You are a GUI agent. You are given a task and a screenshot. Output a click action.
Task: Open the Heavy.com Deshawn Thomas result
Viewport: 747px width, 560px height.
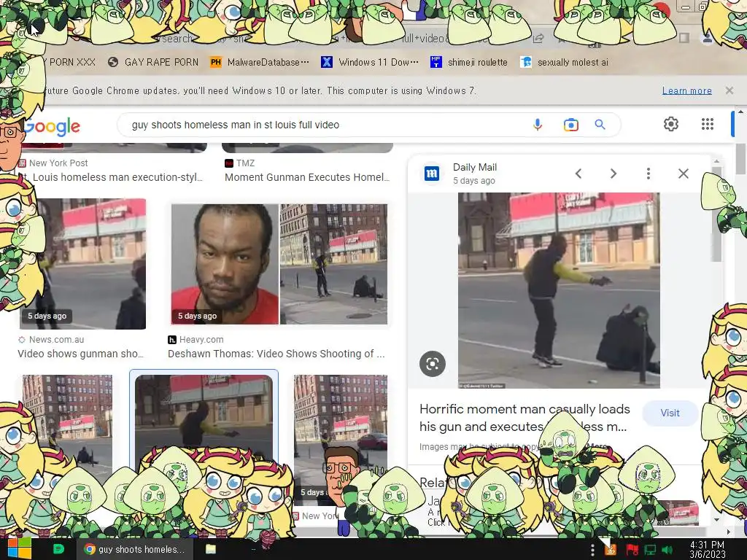click(x=276, y=354)
